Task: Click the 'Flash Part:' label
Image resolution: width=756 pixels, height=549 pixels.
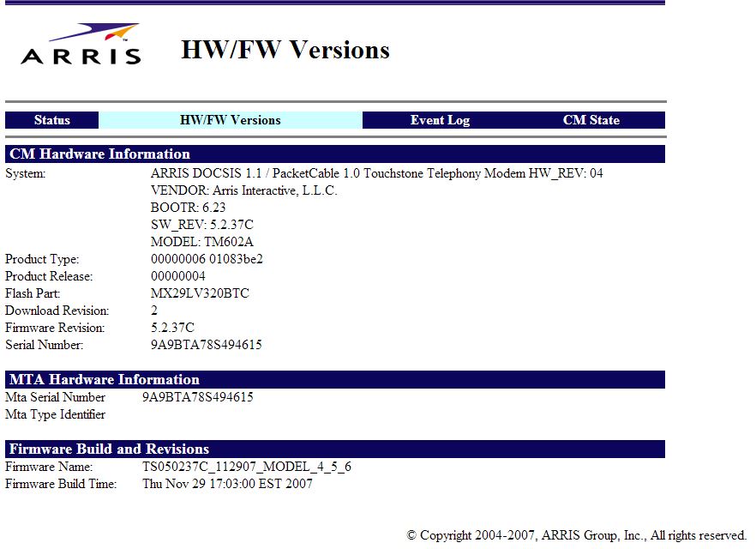Action: 33,293
